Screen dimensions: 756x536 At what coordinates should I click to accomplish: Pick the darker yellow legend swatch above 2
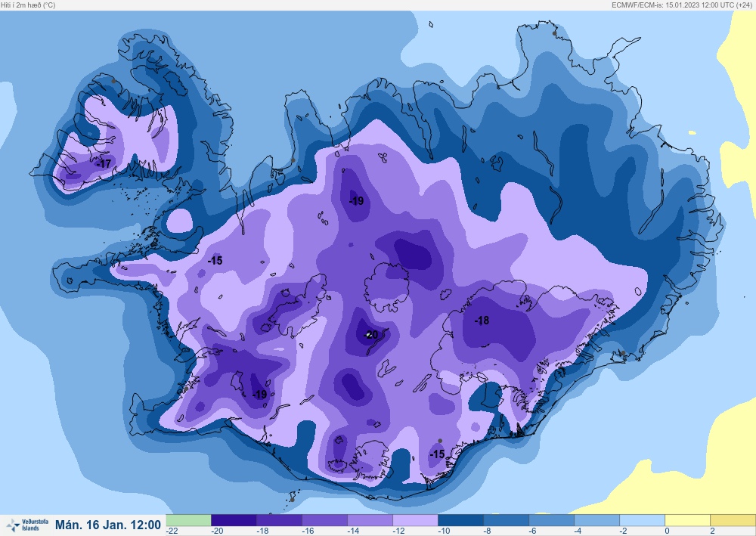pyautogui.click(x=733, y=520)
